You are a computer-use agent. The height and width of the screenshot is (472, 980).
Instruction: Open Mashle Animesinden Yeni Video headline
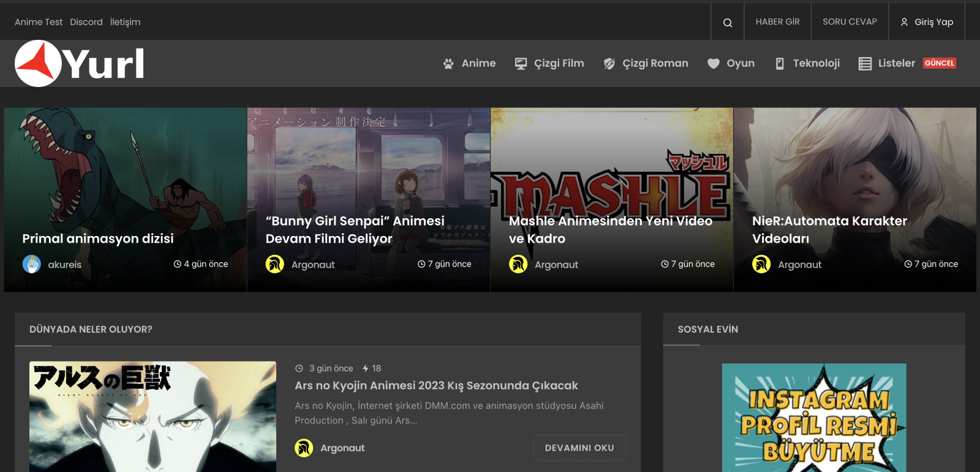(611, 230)
